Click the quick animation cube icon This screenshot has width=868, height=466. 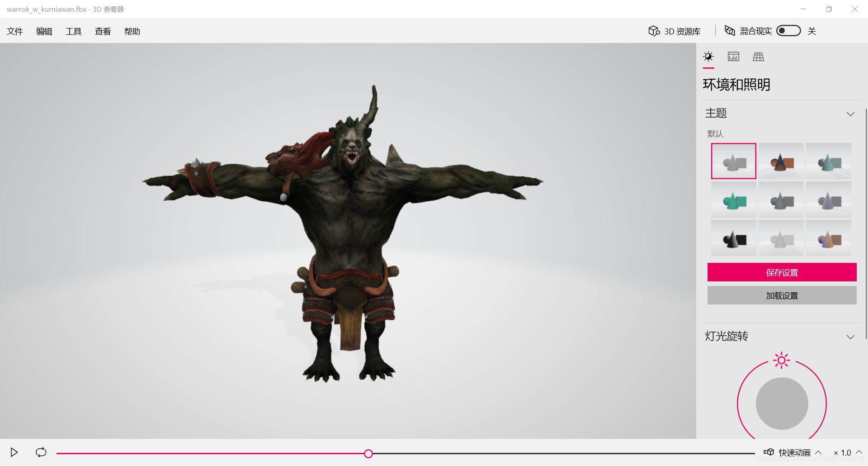pos(769,452)
